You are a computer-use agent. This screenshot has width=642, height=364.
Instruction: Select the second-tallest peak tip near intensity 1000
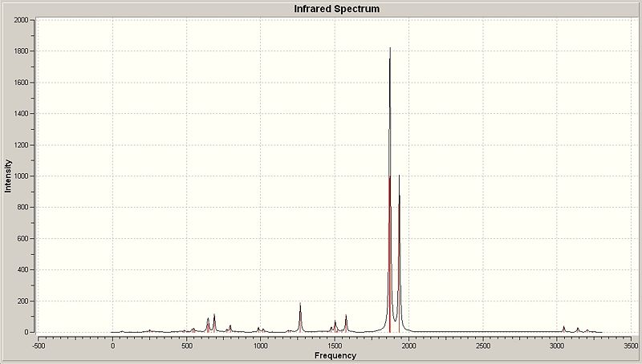tap(399, 176)
